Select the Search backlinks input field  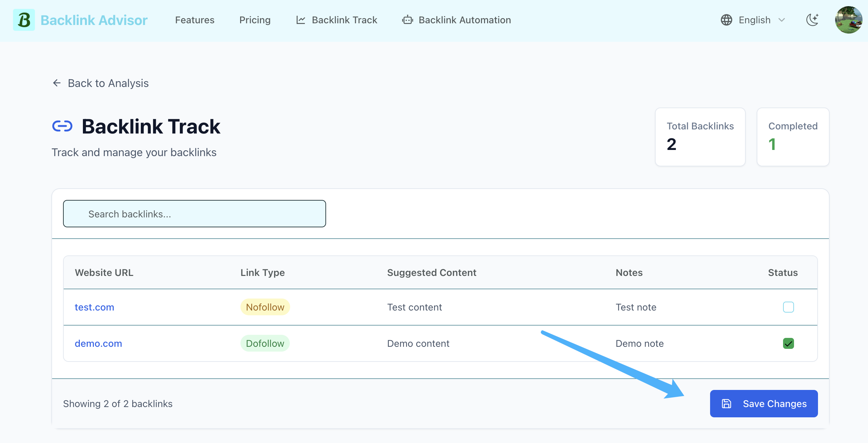point(195,214)
